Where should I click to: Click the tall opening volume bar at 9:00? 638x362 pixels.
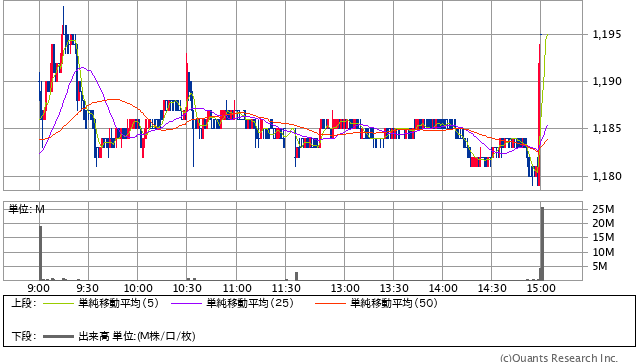(41, 253)
